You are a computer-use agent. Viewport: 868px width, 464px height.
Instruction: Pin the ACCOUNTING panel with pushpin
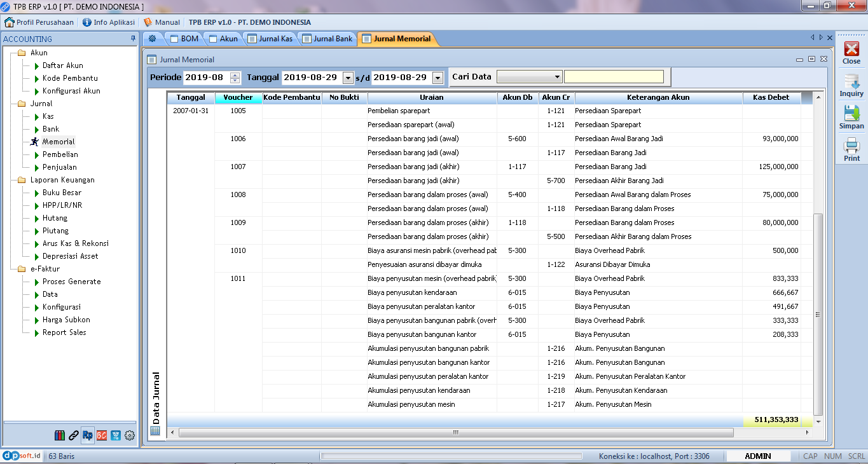point(133,39)
